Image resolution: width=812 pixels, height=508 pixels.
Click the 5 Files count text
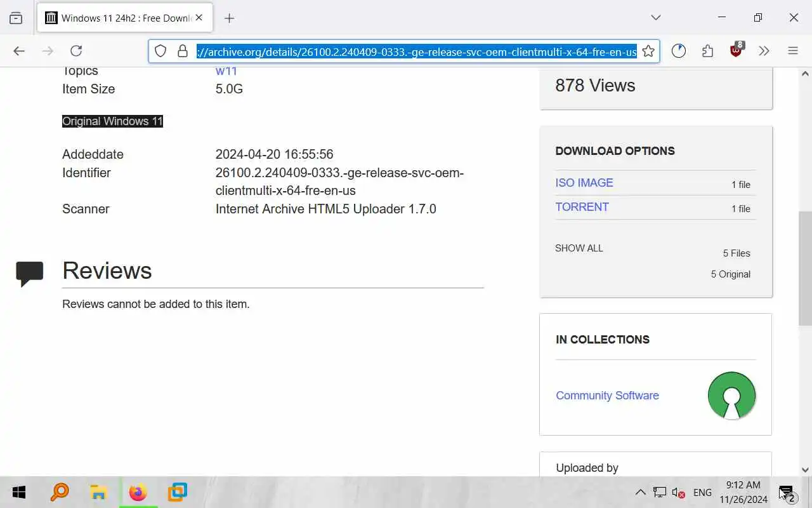click(737, 253)
